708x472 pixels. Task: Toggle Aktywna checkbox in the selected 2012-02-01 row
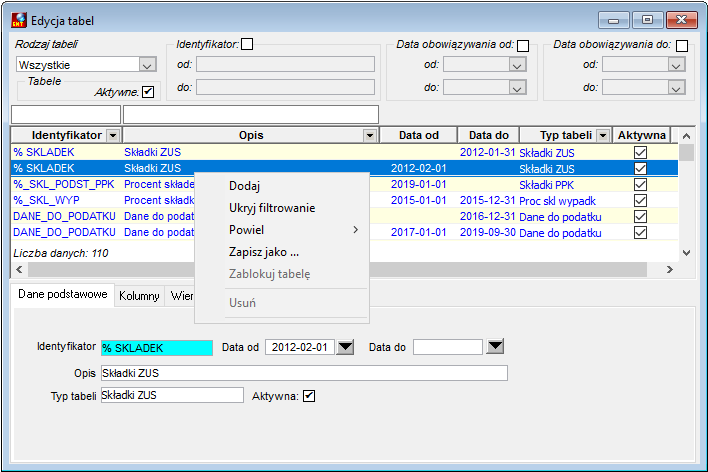tap(640, 168)
